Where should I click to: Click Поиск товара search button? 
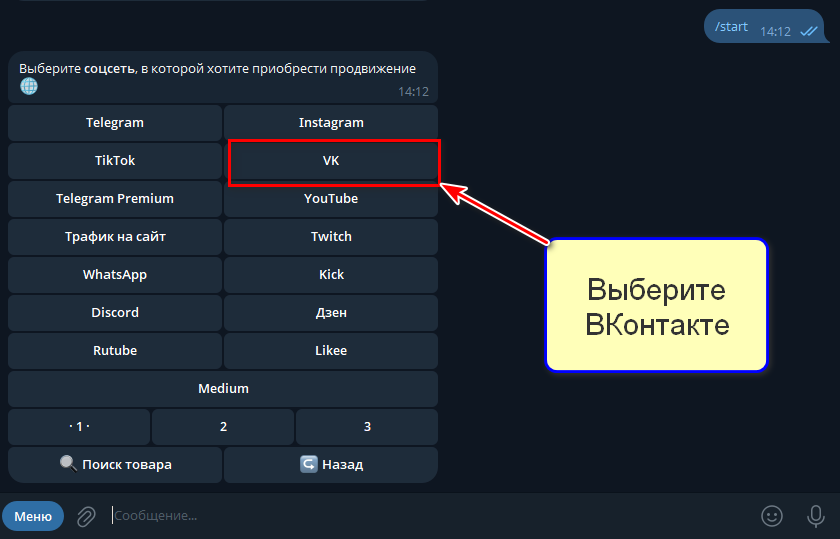tap(115, 465)
